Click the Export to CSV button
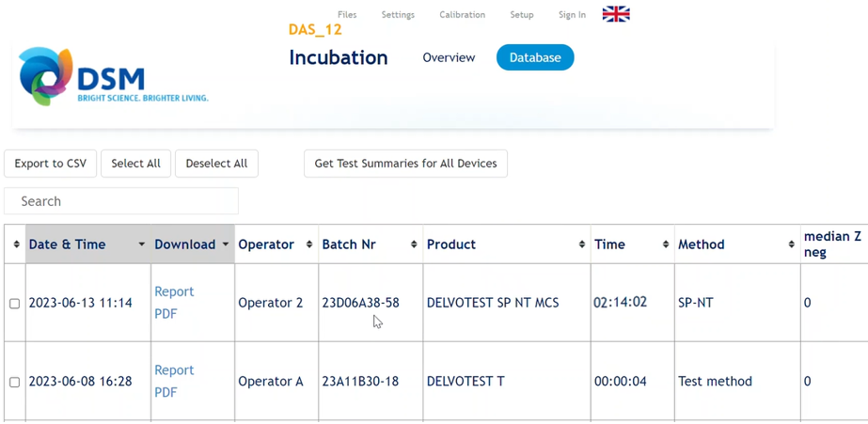868x424 pixels. [x=51, y=164]
